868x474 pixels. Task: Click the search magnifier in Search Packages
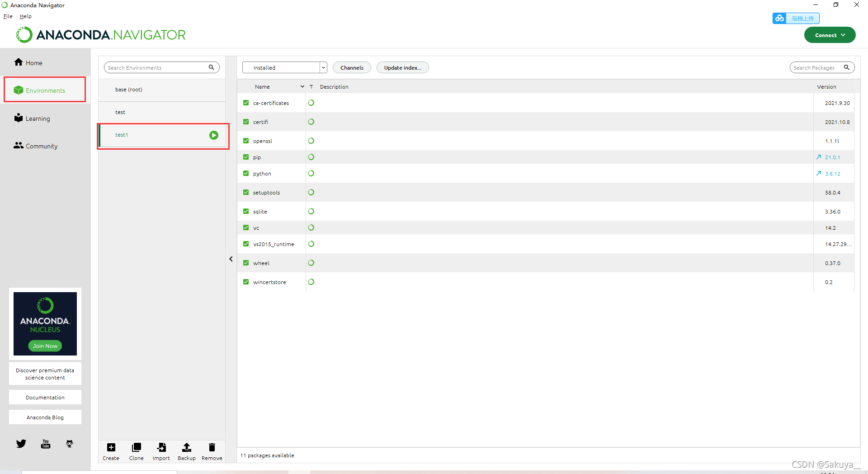tap(846, 67)
